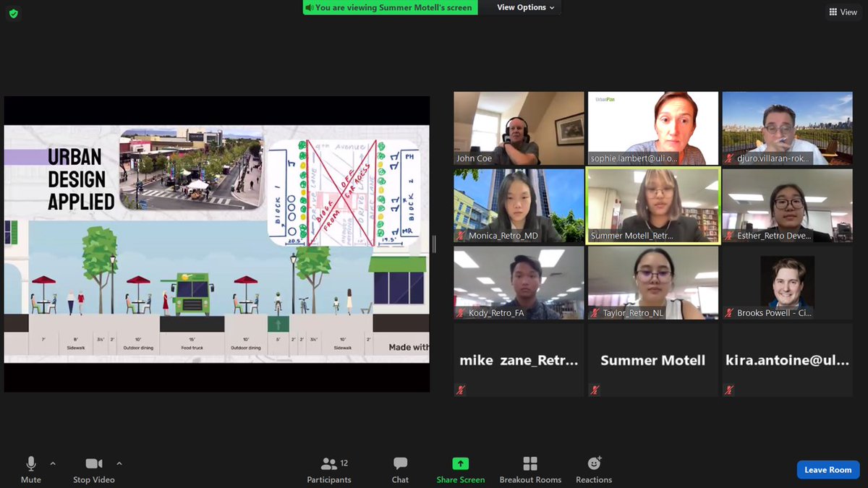This screenshot has height=488, width=868.
Task: Select Taylor_Retro_NL's video tile
Action: pyautogui.click(x=653, y=283)
